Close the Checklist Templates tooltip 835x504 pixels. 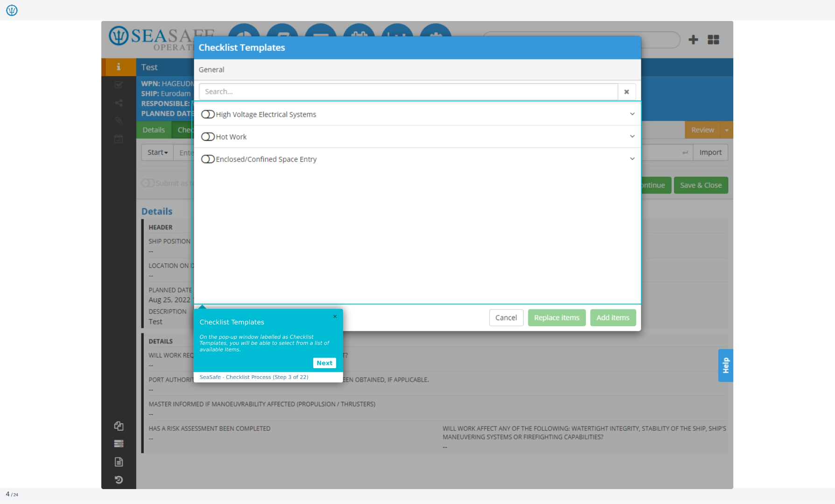pos(335,316)
